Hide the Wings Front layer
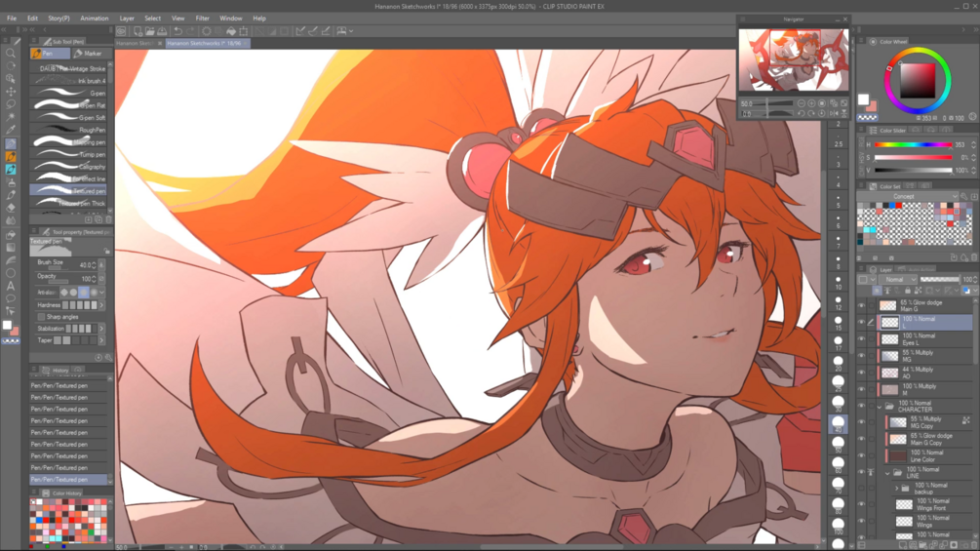 861,504
